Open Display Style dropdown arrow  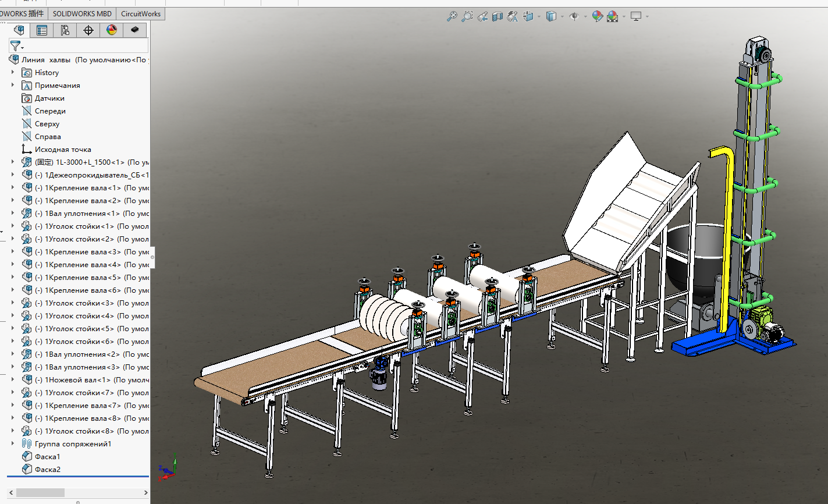point(562,16)
